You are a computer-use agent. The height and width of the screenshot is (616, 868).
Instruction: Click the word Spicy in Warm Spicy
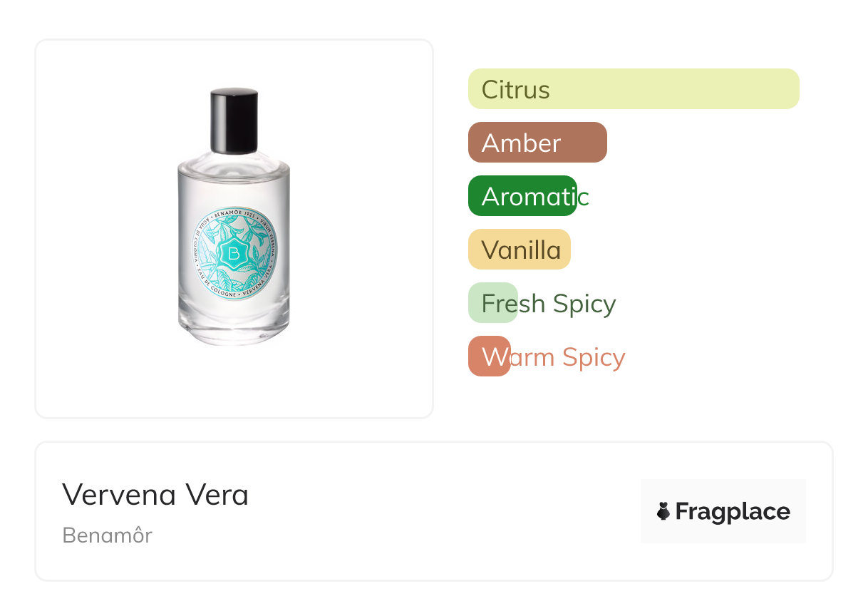(x=594, y=357)
